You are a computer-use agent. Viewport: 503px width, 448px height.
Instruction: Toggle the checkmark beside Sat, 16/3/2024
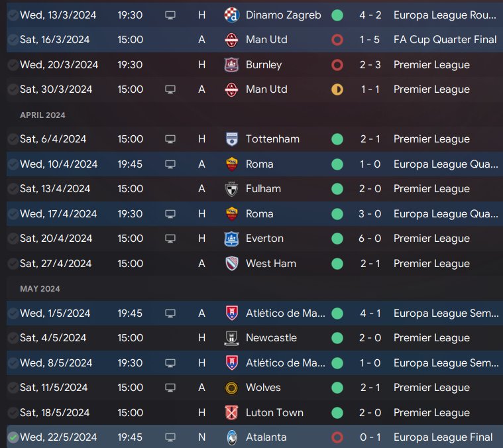click(13, 40)
